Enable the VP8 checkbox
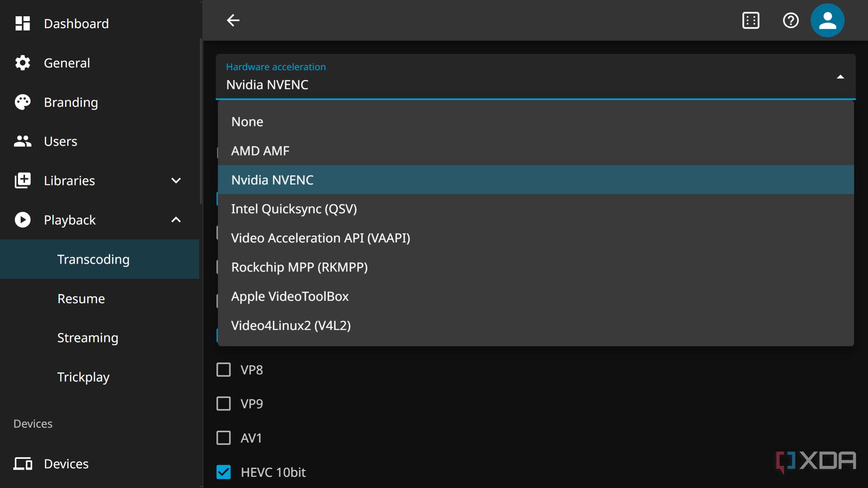868x488 pixels. pos(223,369)
